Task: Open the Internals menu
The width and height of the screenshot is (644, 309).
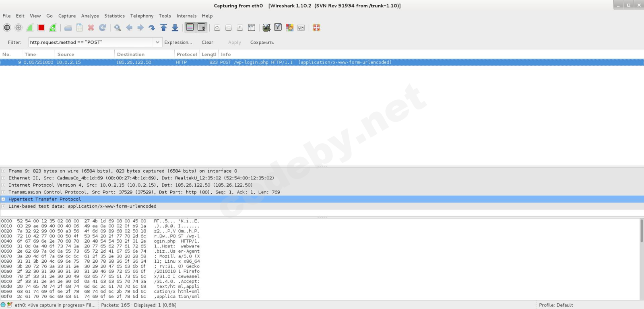Action: pyautogui.click(x=186, y=16)
